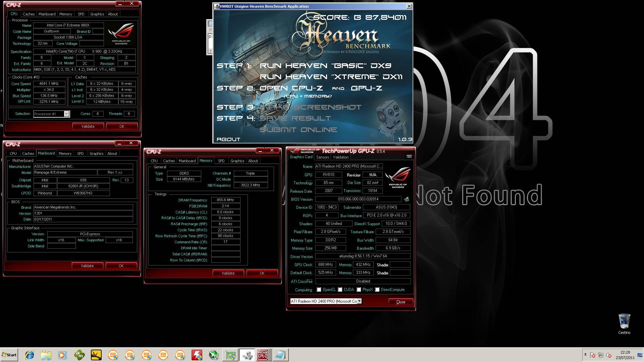The height and width of the screenshot is (362, 644).
Task: Click BIOS Version field in GPU-Z
Action: click(x=358, y=199)
